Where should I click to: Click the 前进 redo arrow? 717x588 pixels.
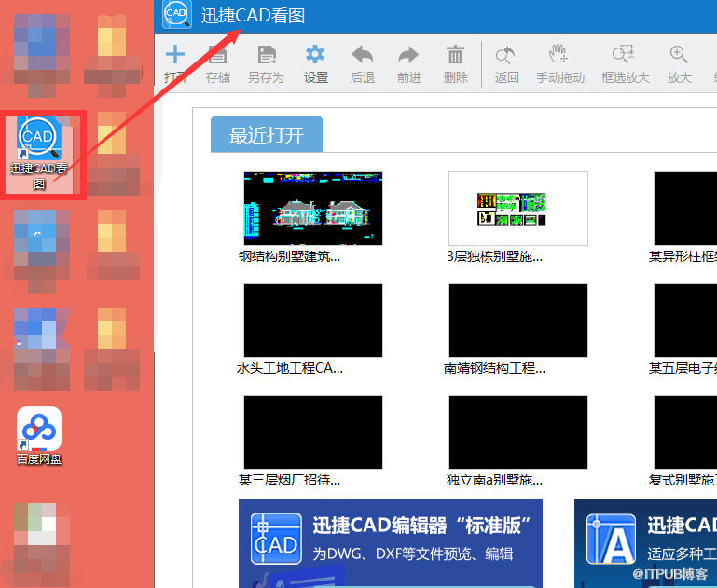click(x=408, y=55)
